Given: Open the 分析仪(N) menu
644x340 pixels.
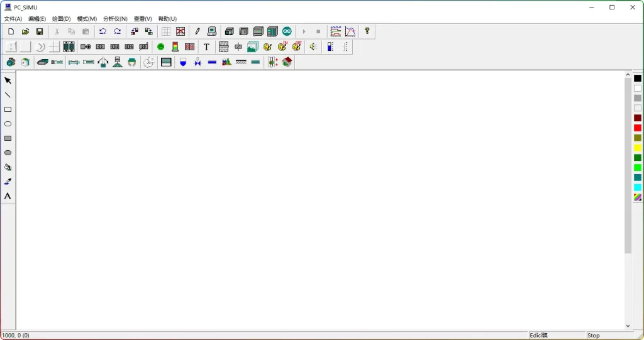Looking at the screenshot, I should pyautogui.click(x=115, y=19).
